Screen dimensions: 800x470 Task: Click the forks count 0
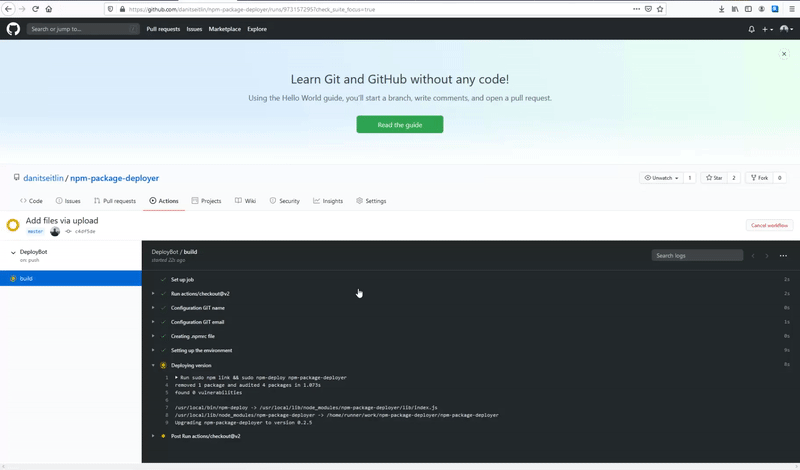coord(780,178)
